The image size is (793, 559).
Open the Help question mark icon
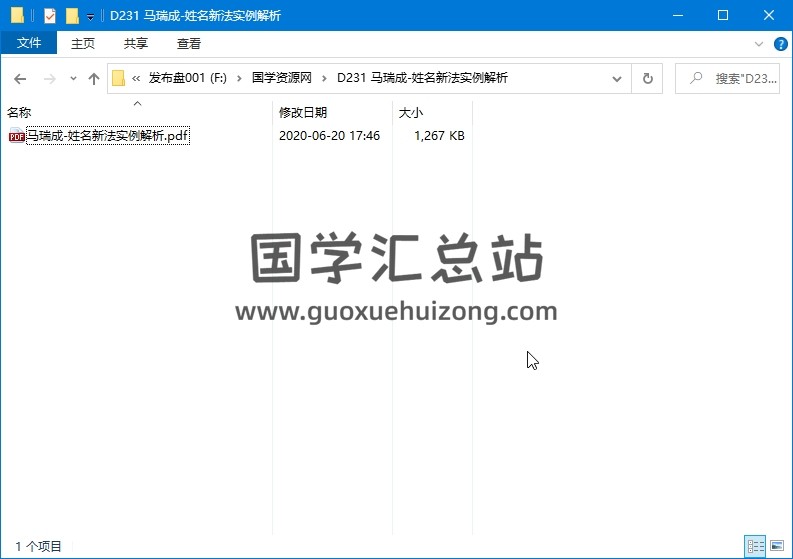(x=780, y=44)
